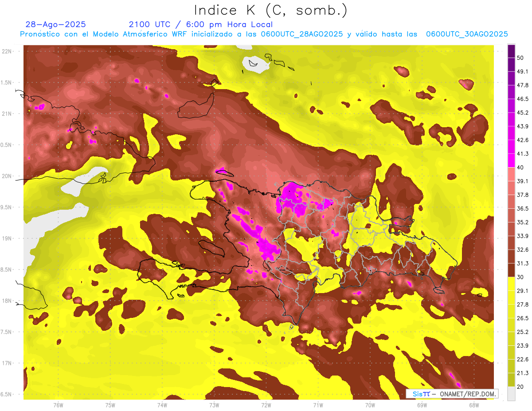
Task: Click the colorbar value '41.3'
Action: (522, 154)
